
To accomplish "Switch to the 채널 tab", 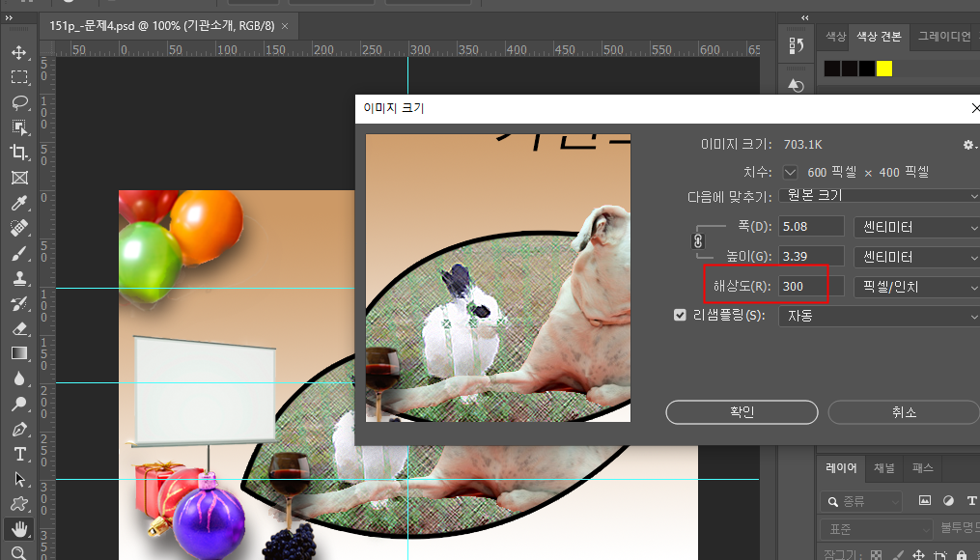I will (883, 468).
